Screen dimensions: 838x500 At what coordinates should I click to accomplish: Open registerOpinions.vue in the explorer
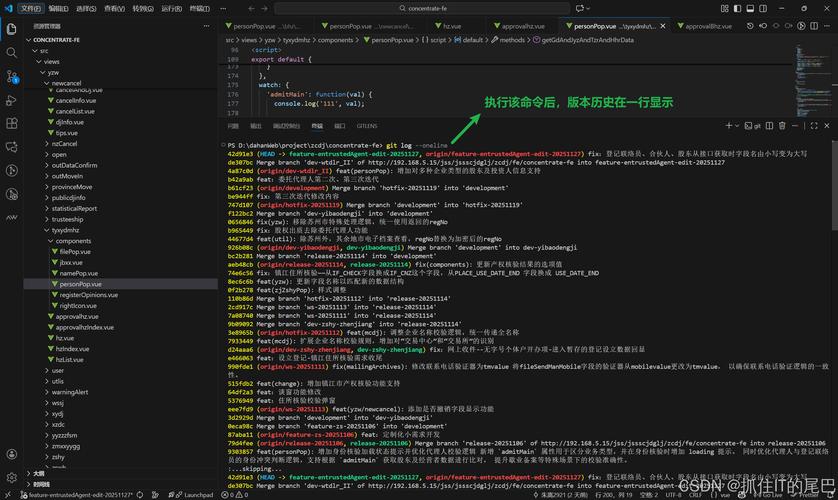click(x=89, y=295)
